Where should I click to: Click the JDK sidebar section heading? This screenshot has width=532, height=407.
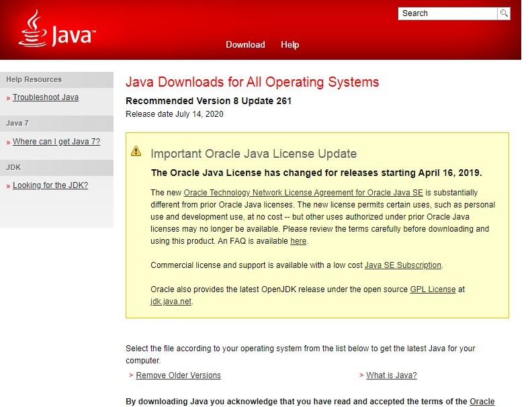[x=13, y=167]
